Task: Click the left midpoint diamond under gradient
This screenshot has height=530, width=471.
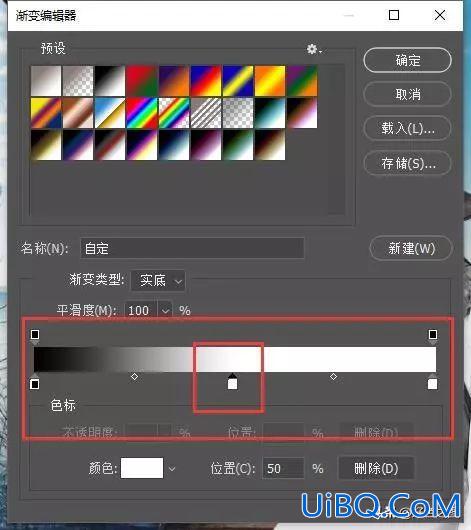Action: [134, 377]
